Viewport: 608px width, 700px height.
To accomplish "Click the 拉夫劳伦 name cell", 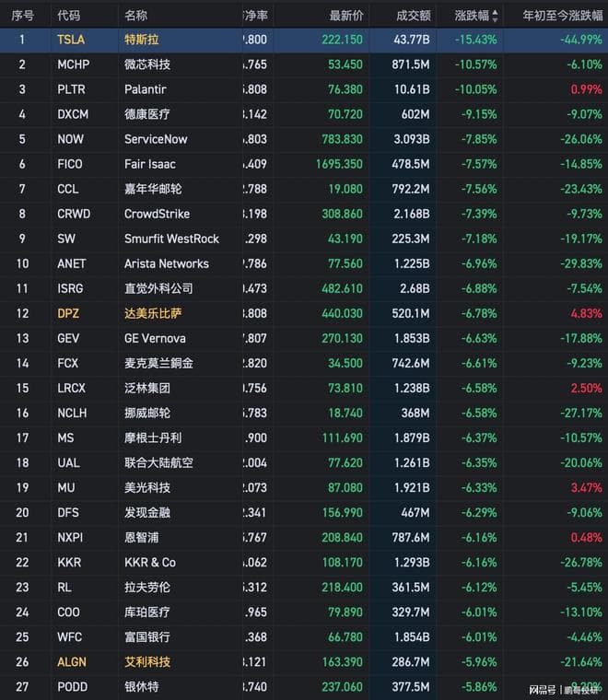I will (x=147, y=588).
